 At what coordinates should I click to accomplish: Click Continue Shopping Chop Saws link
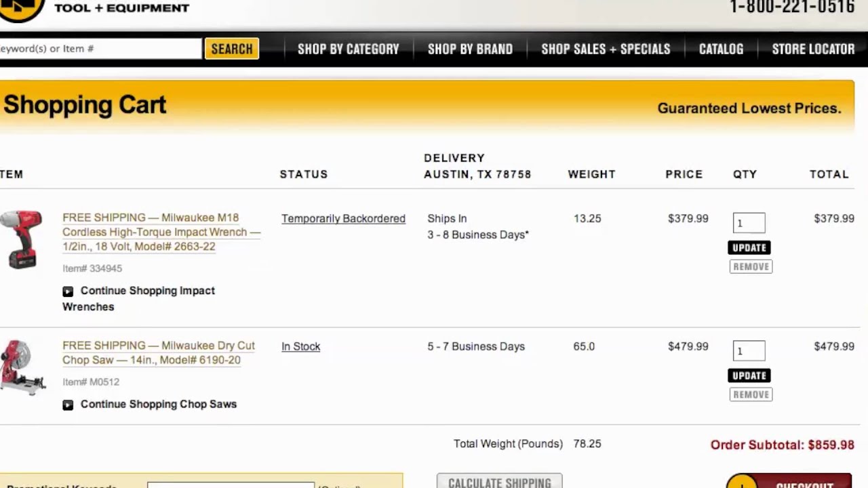pos(159,404)
